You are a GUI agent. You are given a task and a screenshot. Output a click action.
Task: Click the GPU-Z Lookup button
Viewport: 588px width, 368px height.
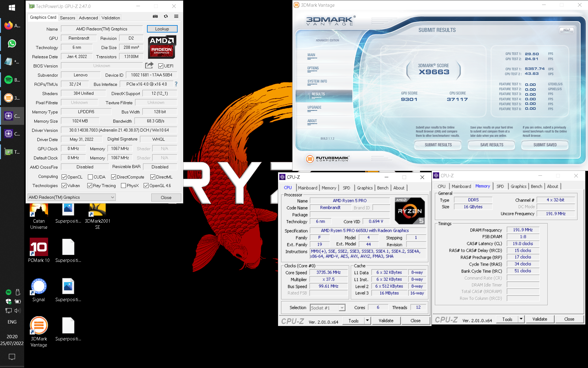(x=162, y=29)
